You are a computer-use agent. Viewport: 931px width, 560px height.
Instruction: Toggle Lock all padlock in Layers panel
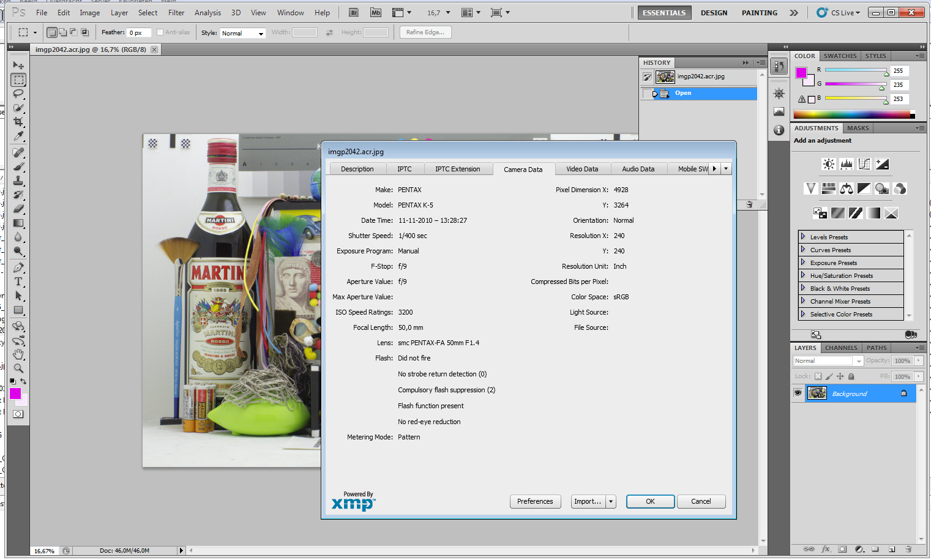851,376
